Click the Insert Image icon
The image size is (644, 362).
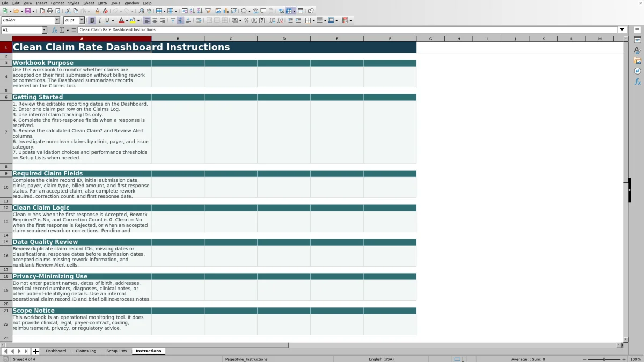coord(218,11)
